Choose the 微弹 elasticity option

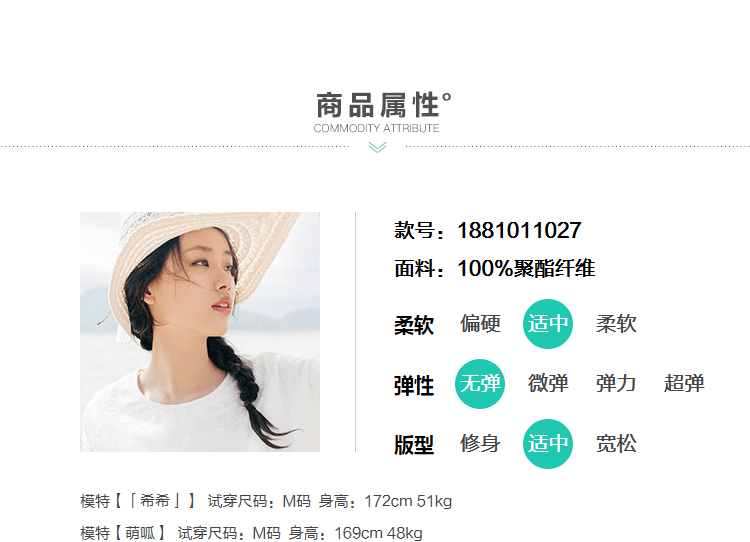[x=548, y=384]
